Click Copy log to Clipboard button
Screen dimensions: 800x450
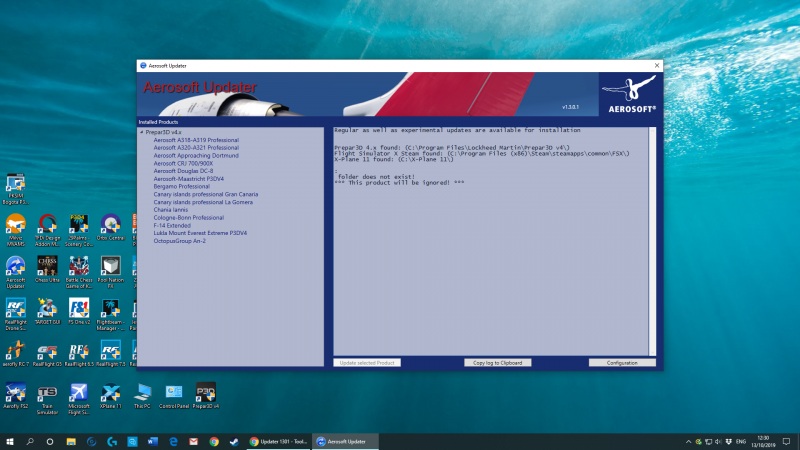497,363
